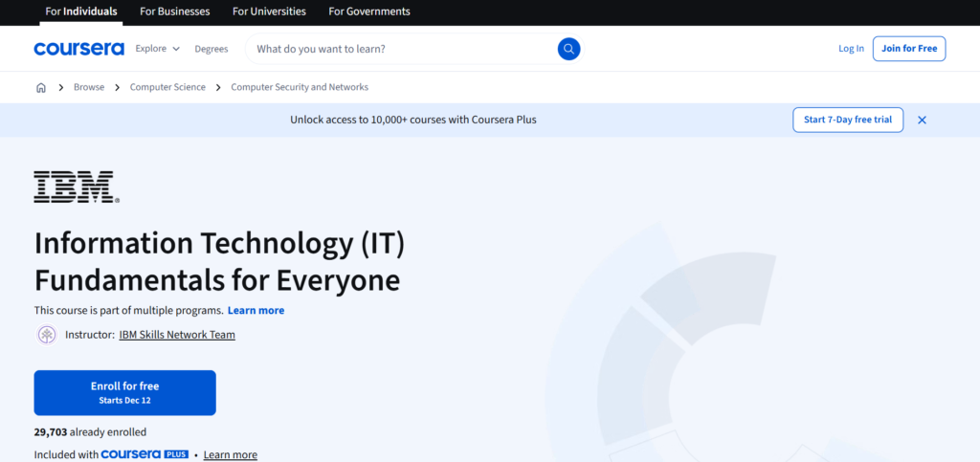Go to Computer Science breadcrumb
Image resolution: width=980 pixels, height=462 pixels.
coord(167,87)
